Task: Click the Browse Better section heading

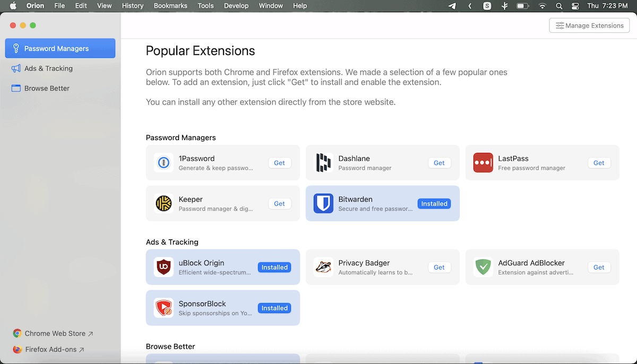Action: [x=170, y=346]
